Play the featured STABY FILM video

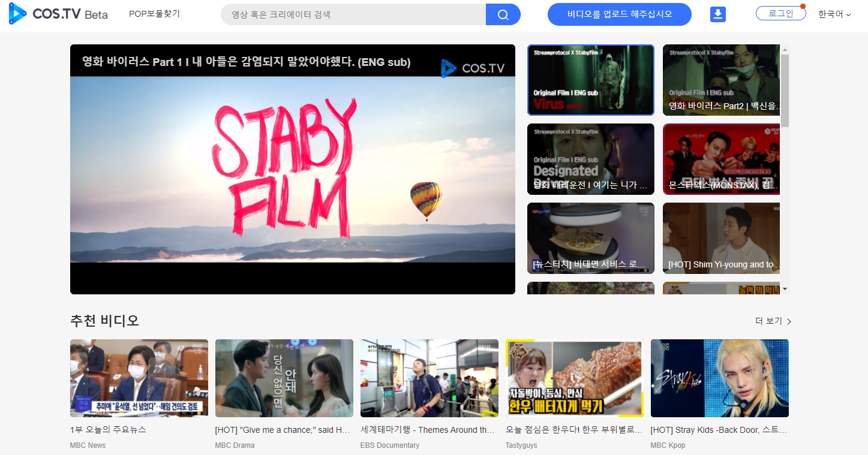coord(293,169)
